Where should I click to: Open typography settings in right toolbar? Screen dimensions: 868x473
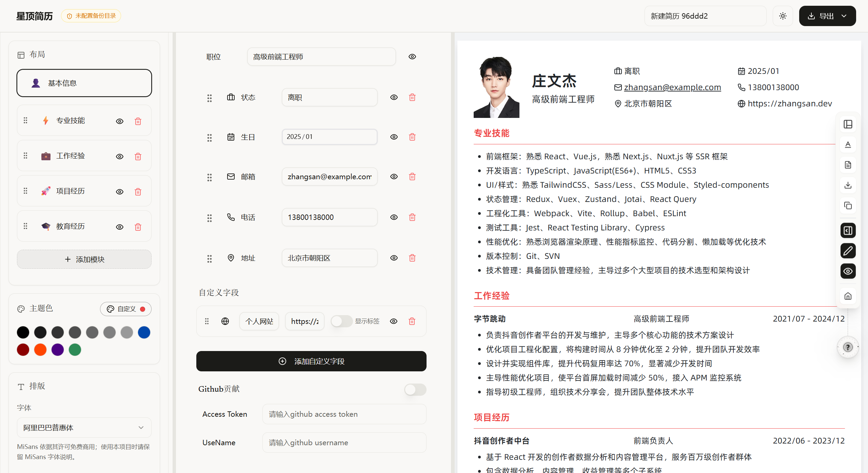coord(848,145)
